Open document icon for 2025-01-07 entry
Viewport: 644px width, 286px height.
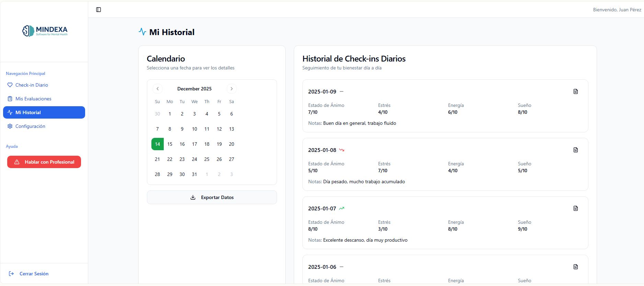tap(575, 208)
